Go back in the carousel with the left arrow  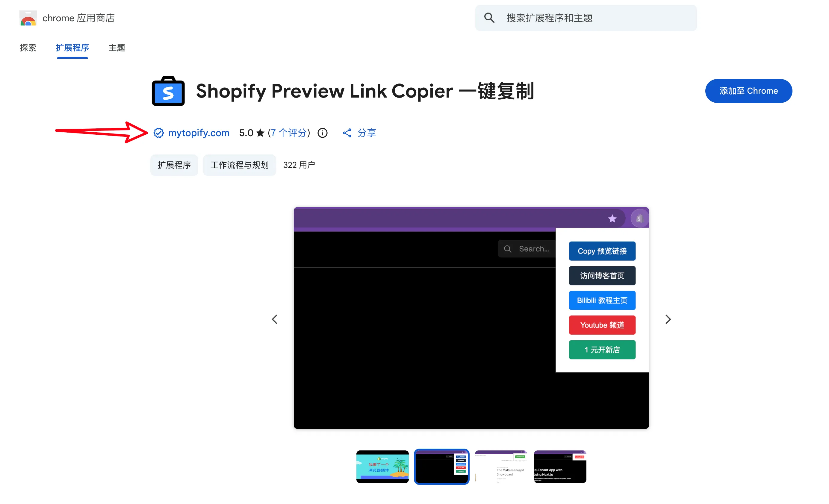click(x=275, y=319)
